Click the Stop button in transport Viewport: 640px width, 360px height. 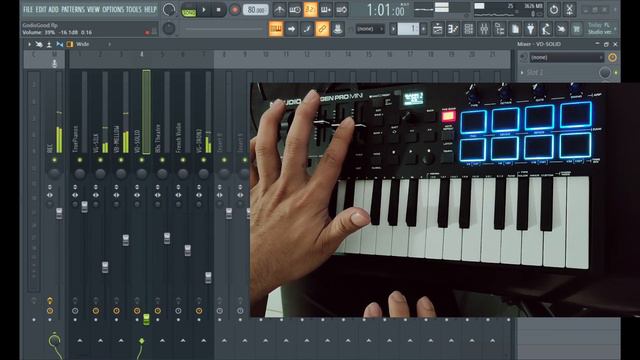[x=219, y=10]
